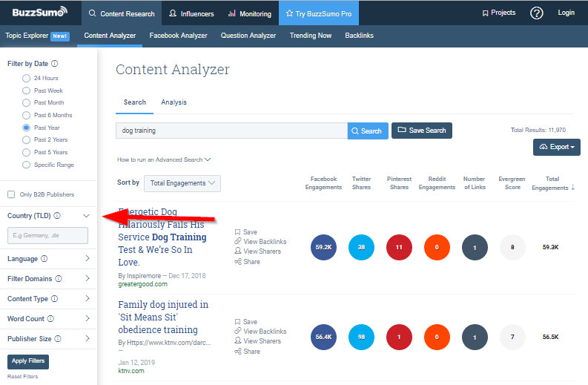Viewport: 588px width, 385px height.
Task: Open the Export dropdown
Action: coord(557,147)
